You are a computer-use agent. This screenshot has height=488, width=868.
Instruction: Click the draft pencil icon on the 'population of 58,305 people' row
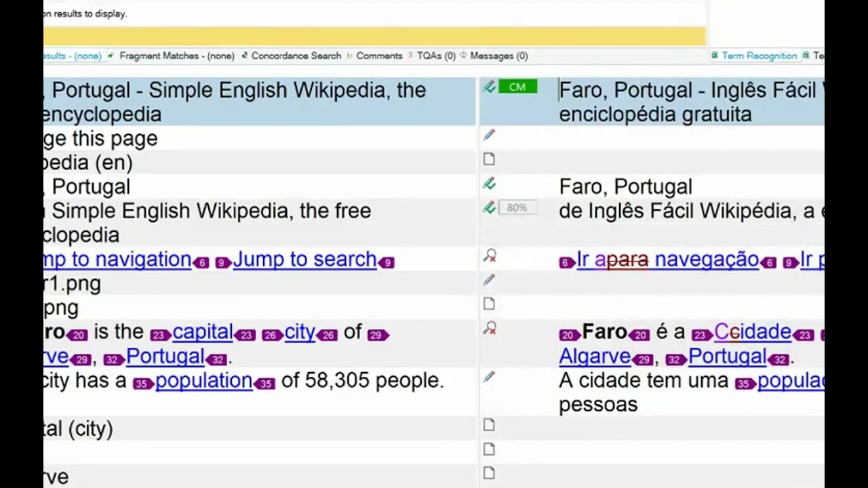pyautogui.click(x=489, y=377)
